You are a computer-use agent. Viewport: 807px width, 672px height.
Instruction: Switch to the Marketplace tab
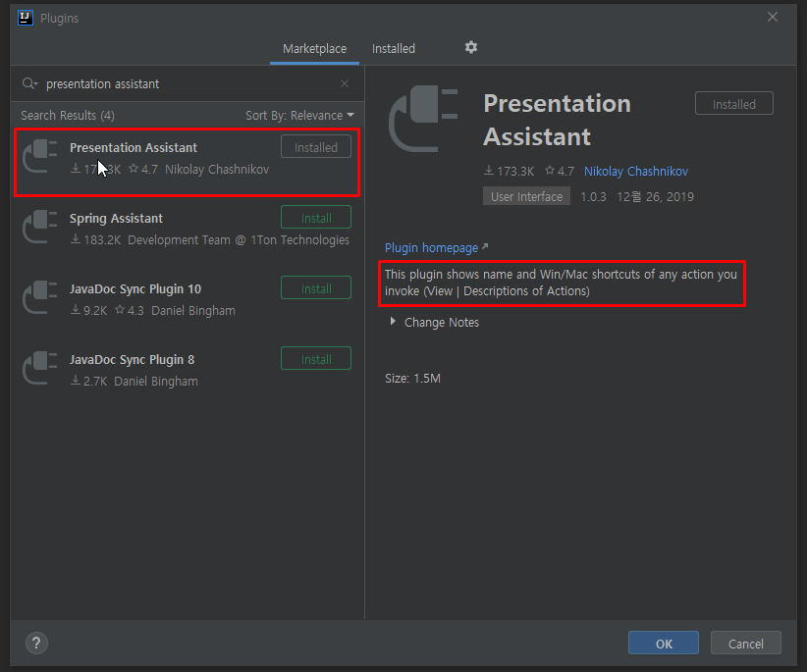(314, 49)
